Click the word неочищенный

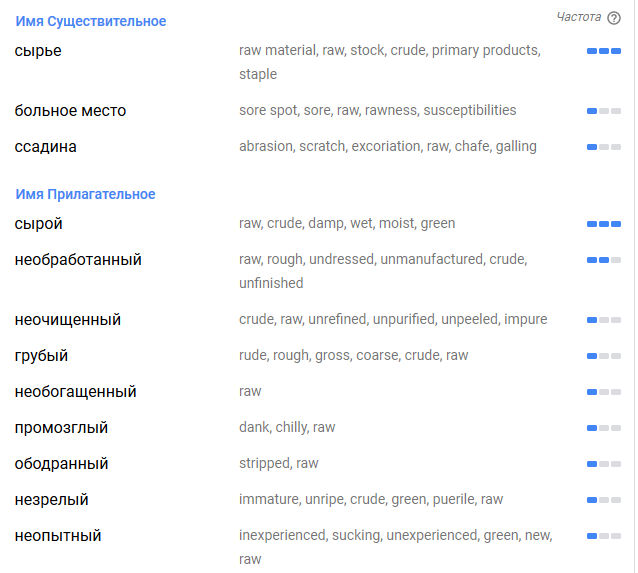(x=68, y=320)
